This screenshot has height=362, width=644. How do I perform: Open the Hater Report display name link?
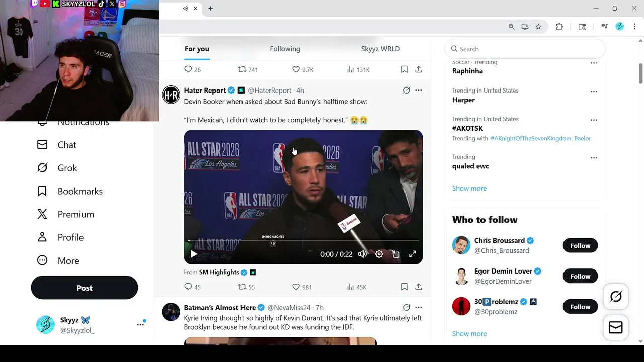[x=205, y=90]
